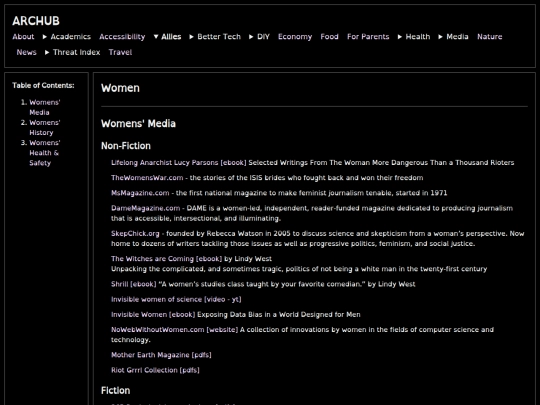Open the Nature page
540x405 pixels.
click(x=489, y=37)
